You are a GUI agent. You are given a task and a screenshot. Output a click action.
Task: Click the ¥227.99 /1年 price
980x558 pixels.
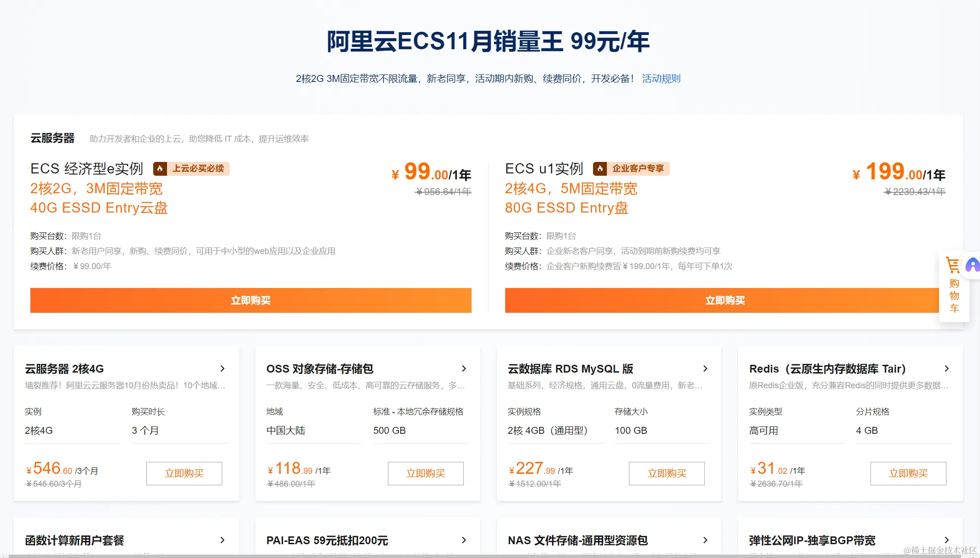coord(541,469)
